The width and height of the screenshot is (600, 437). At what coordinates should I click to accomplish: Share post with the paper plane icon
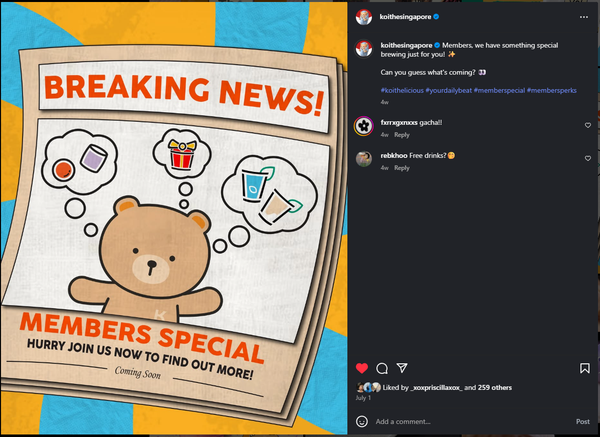(402, 368)
